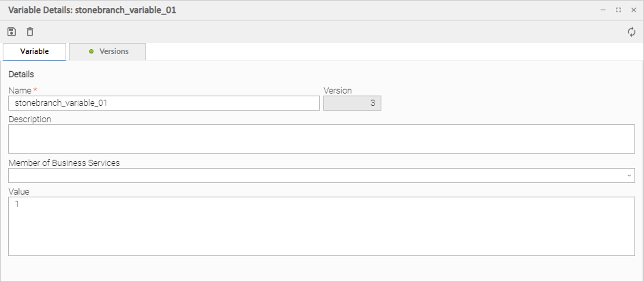Click the Name field label
Image resolution: width=644 pixels, height=282 pixels.
tap(20, 90)
